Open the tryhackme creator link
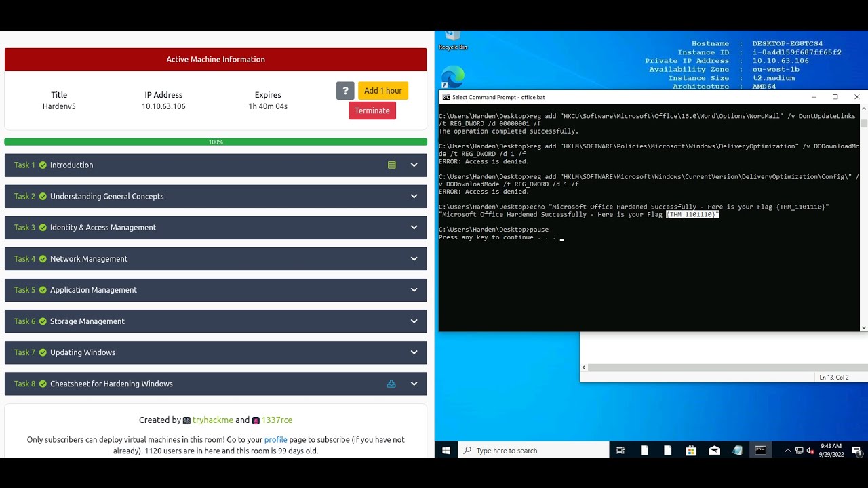 coord(213,420)
